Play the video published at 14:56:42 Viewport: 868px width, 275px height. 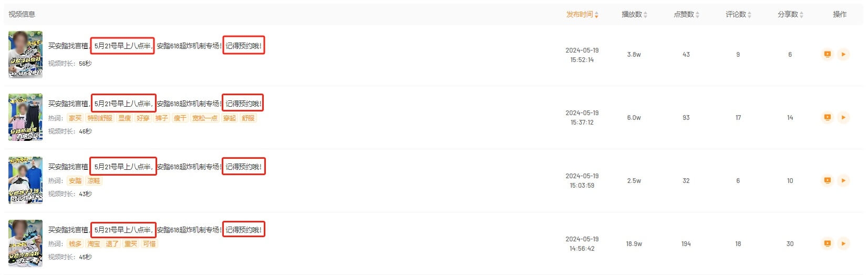click(843, 243)
